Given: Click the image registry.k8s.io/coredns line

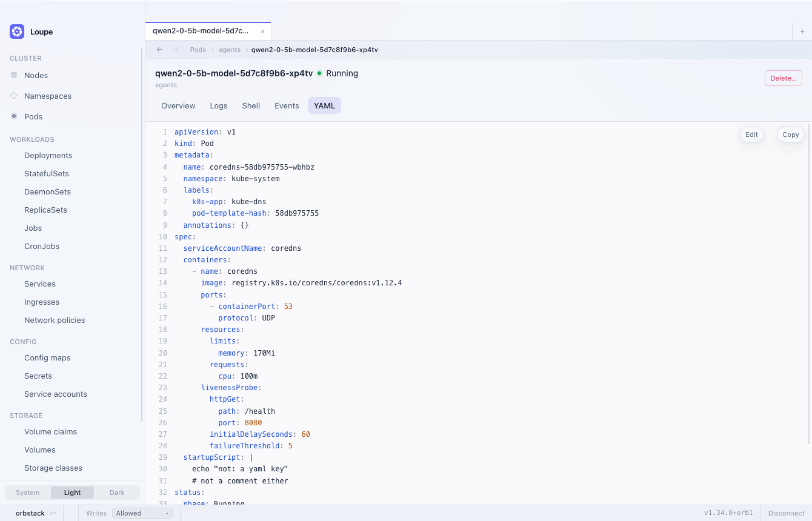Looking at the screenshot, I should [x=301, y=283].
